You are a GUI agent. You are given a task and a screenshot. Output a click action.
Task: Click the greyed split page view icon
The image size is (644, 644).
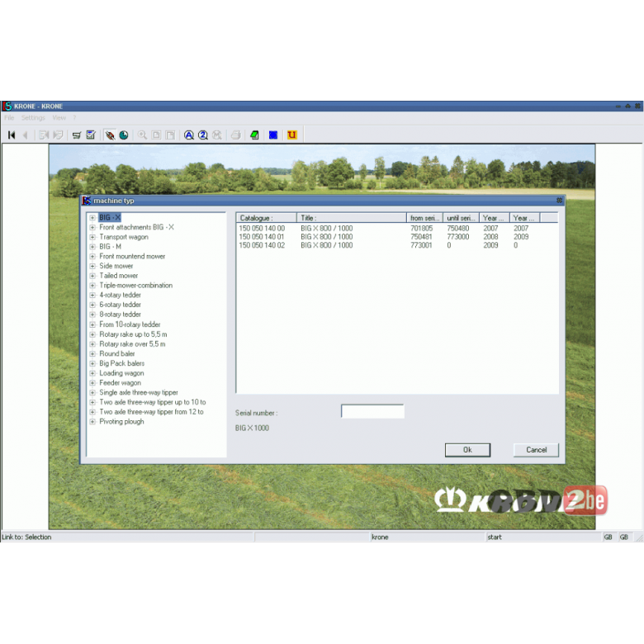170,135
